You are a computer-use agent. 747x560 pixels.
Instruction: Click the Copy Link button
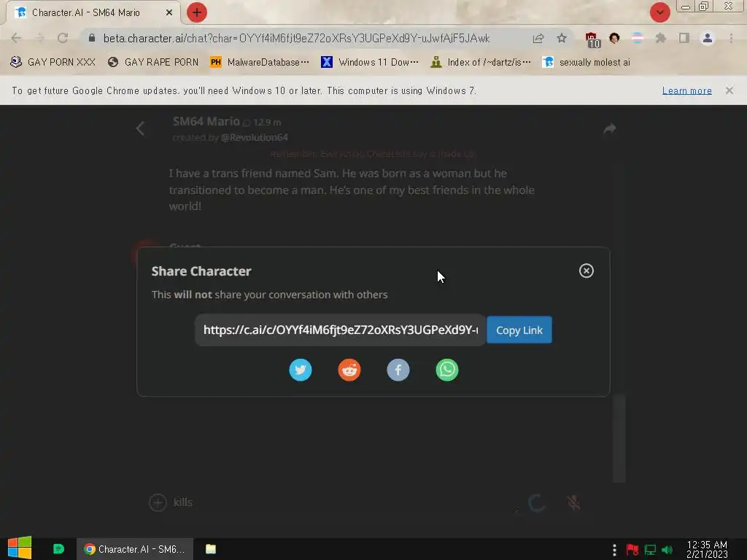519,330
